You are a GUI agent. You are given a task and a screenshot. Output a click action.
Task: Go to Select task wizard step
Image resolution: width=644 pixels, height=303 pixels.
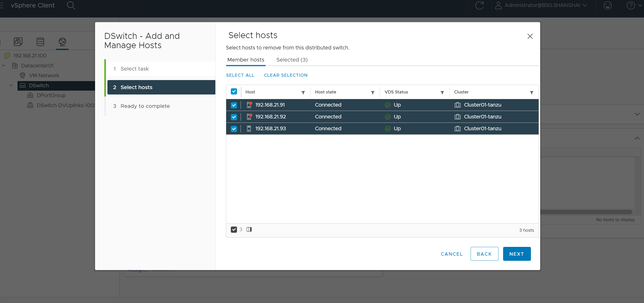coord(135,69)
